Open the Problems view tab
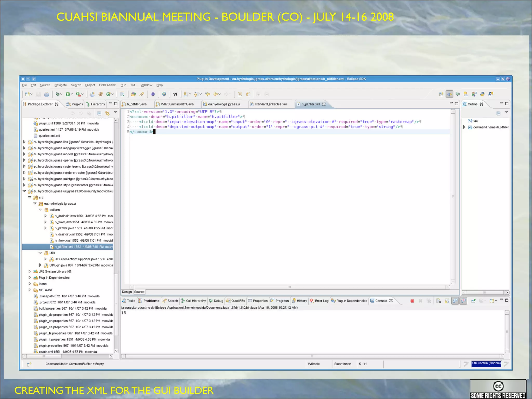 (x=151, y=301)
